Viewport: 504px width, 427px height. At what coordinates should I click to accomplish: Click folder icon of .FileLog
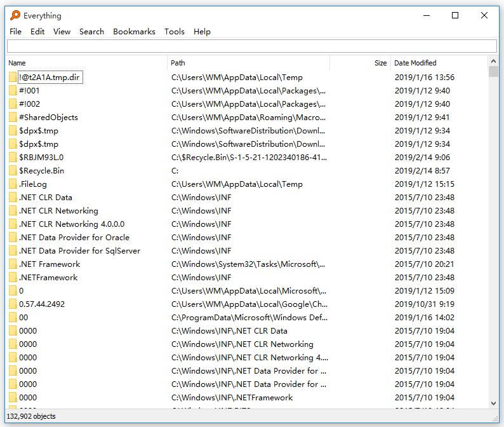tap(13, 184)
